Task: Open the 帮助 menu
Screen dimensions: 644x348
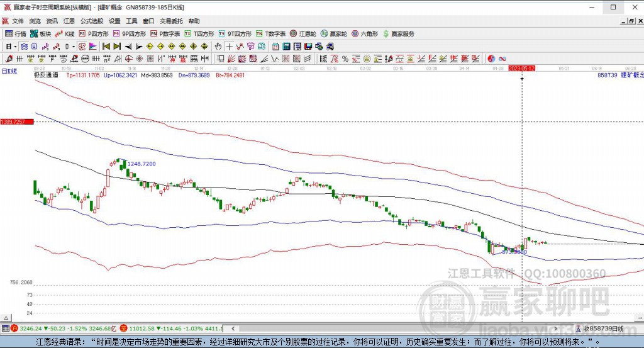Action: (194, 21)
